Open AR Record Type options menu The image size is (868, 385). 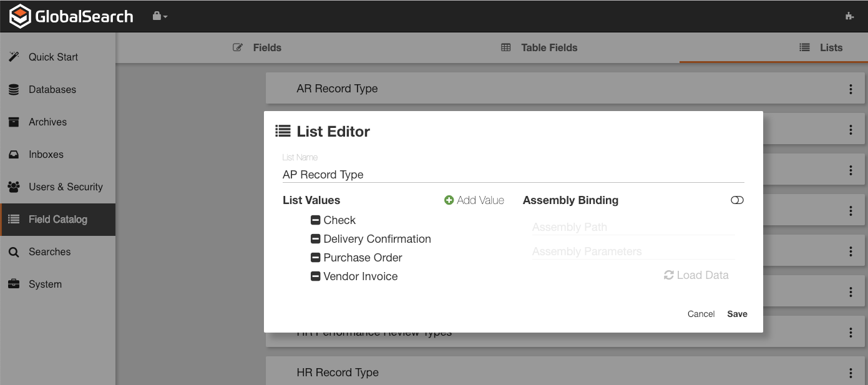coord(851,89)
